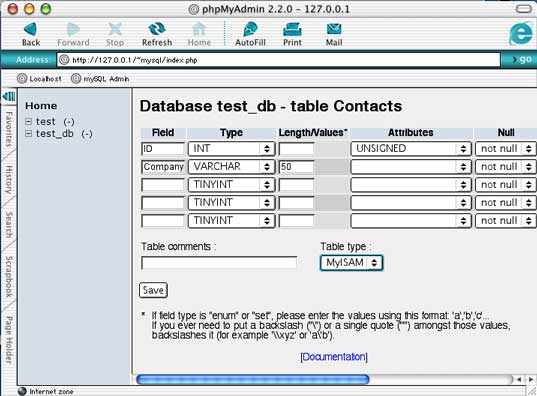Open TINYINT type dropdown in fifth row
The height and width of the screenshot is (396, 537).
click(231, 221)
